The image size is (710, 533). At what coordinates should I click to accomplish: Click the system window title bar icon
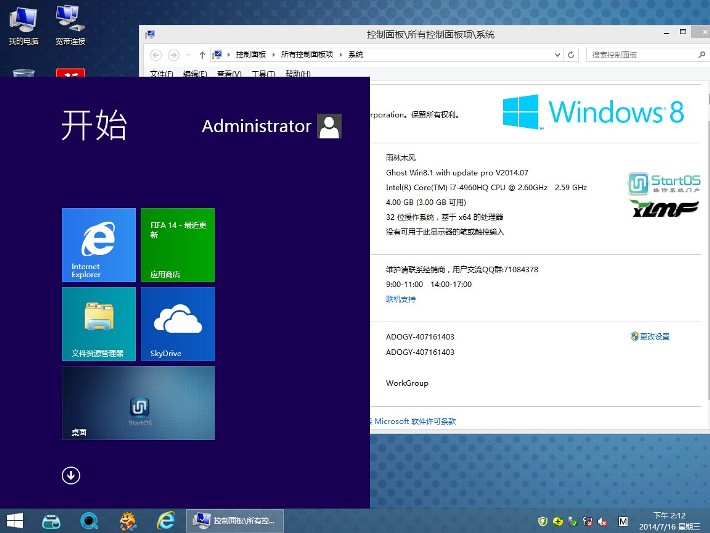(x=150, y=34)
